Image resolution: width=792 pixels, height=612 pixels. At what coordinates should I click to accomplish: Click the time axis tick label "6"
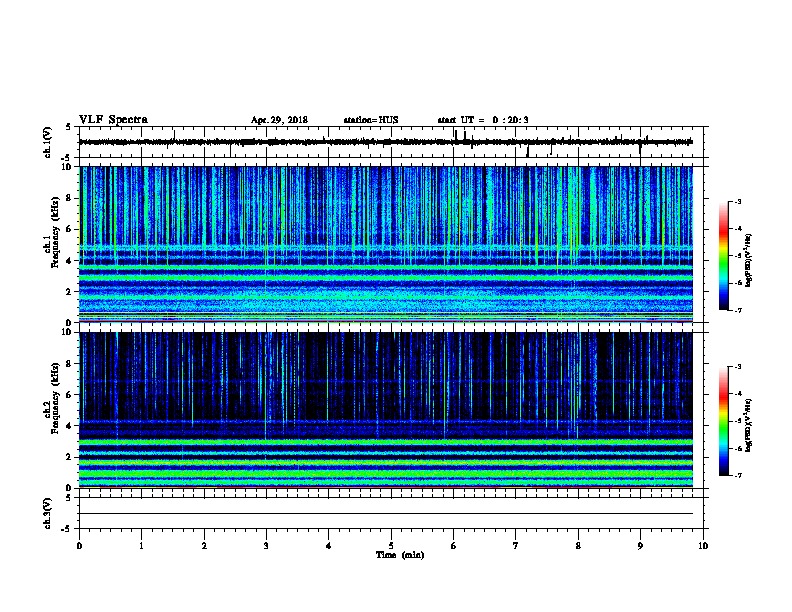[x=454, y=546]
